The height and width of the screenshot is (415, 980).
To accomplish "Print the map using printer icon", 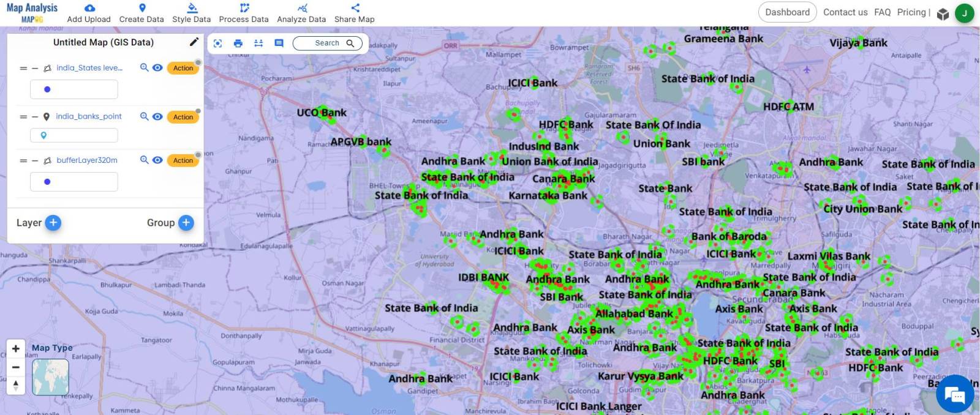I will (238, 43).
